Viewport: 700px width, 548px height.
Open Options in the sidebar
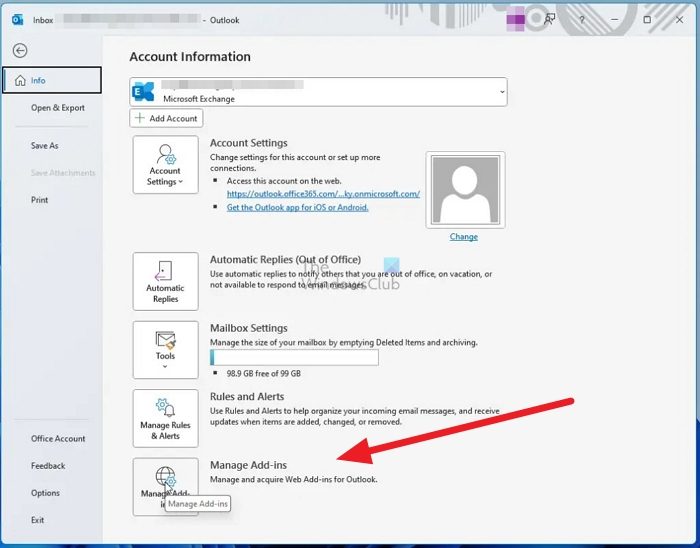pyautogui.click(x=45, y=493)
